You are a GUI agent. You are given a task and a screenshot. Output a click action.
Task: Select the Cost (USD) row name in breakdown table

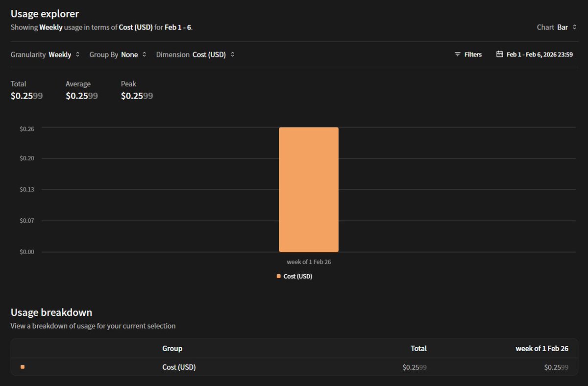pos(179,367)
